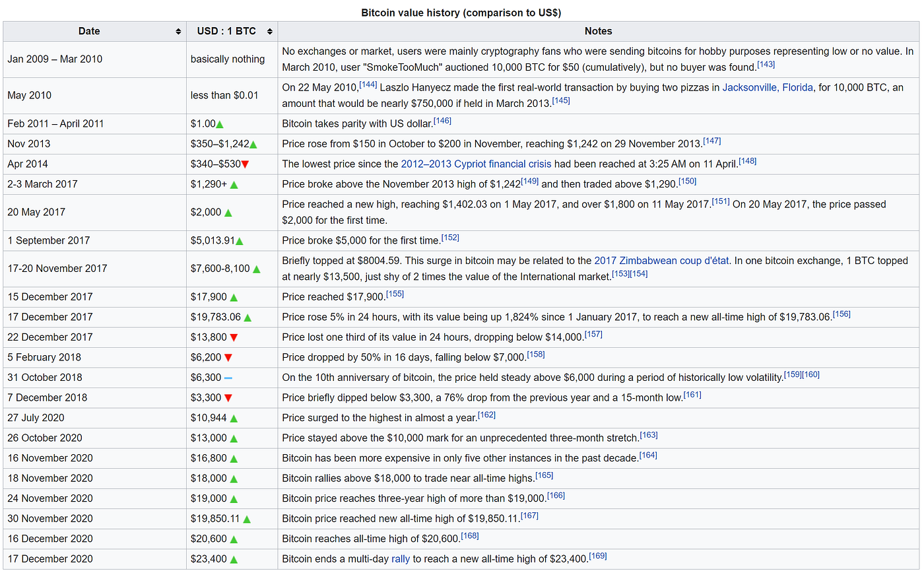The image size is (924, 573).
Task: Click the up arrow beside $19,783.06
Action: click(247, 318)
